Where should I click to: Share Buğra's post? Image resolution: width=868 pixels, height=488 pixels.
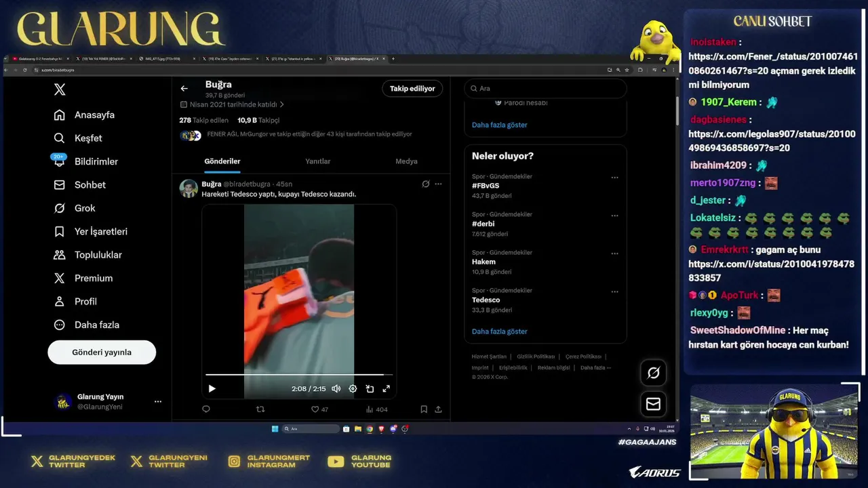[438, 409]
